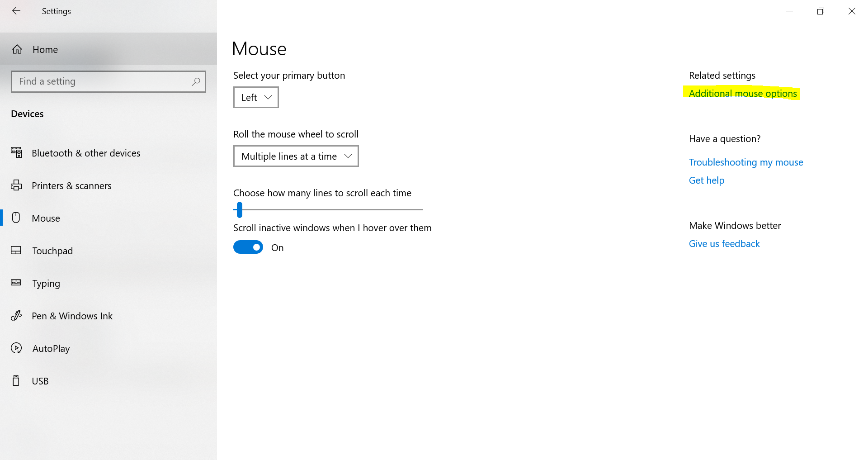
Task: Disable scroll inactive windows toggle
Action: coord(248,247)
